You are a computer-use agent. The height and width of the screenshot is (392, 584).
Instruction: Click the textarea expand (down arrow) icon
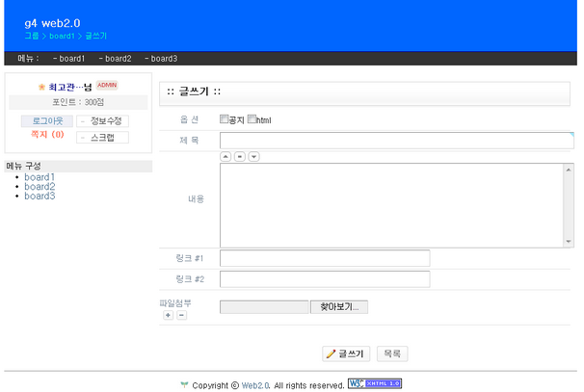pyautogui.click(x=253, y=156)
